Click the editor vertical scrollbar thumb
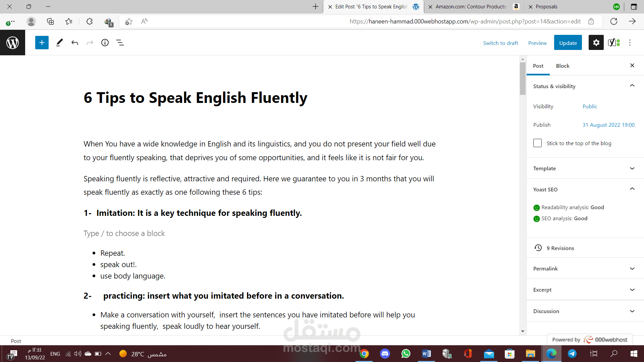This screenshot has height=362, width=644. point(523,78)
